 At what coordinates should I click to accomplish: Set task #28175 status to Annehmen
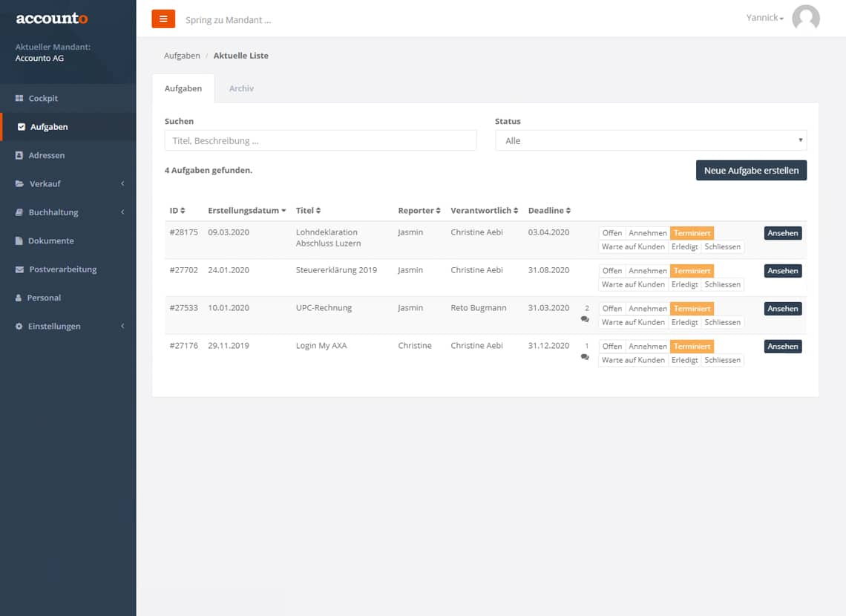[647, 233]
